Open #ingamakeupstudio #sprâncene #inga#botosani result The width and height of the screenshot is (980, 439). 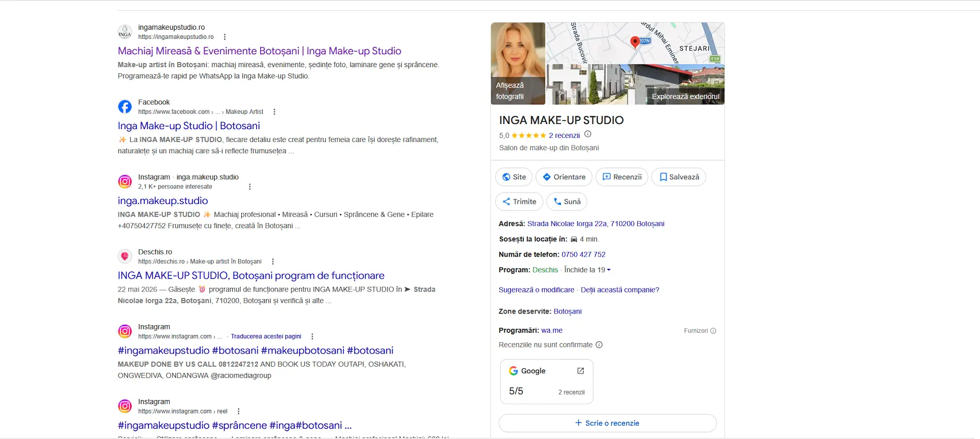click(x=235, y=425)
